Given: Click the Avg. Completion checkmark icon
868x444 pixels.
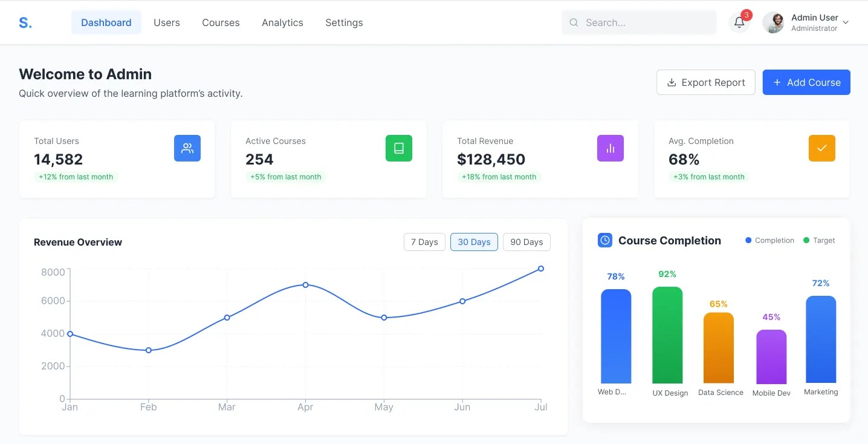Looking at the screenshot, I should [x=822, y=148].
